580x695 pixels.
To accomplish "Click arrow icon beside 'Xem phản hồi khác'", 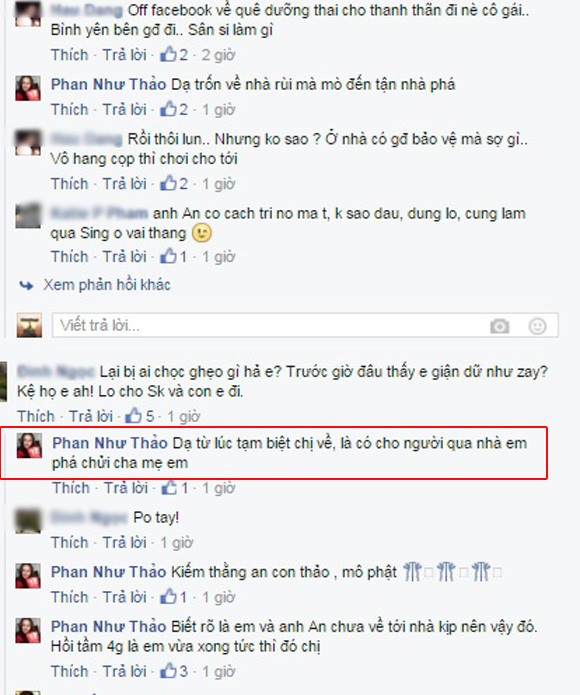I will pos(26,285).
